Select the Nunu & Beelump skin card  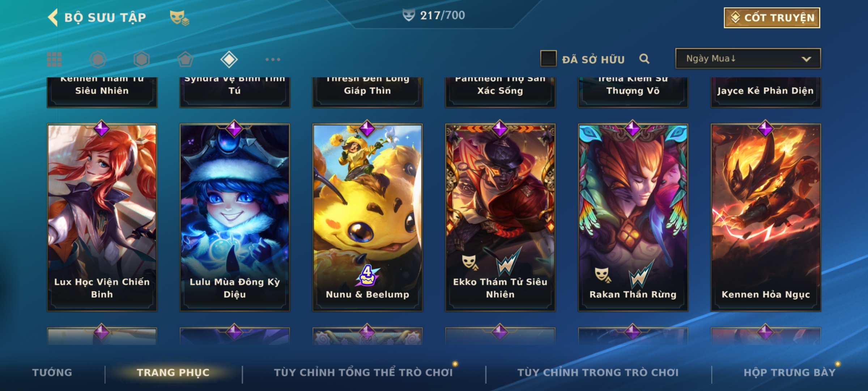[x=367, y=217]
